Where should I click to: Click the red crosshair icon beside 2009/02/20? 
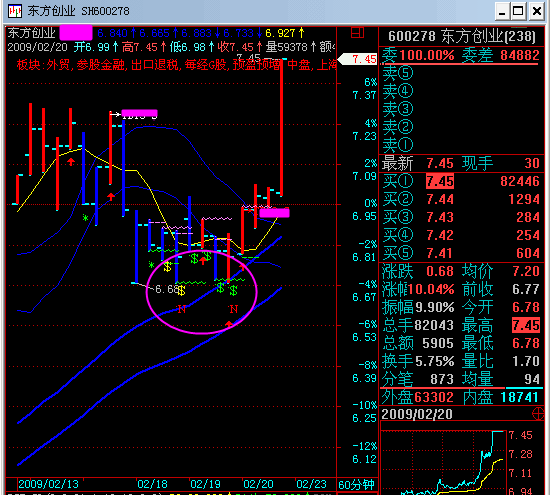(538, 414)
